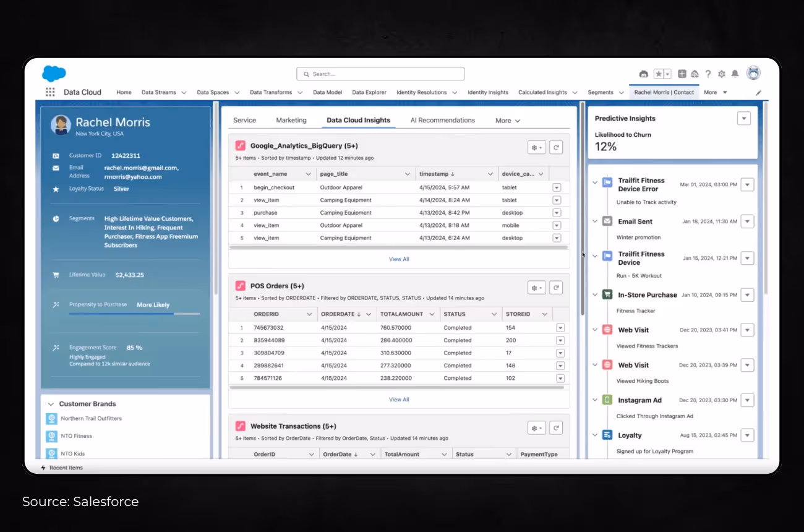Refresh the Google_Analytics_BigQuery list
The image size is (804, 532).
point(556,147)
